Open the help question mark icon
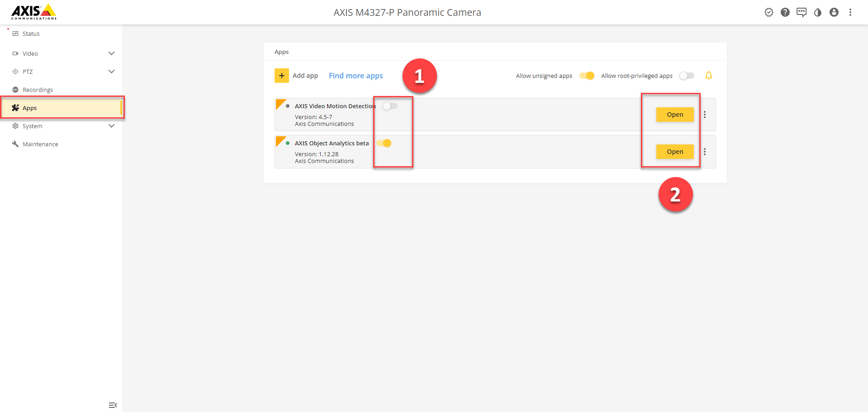The image size is (868, 412). (785, 12)
